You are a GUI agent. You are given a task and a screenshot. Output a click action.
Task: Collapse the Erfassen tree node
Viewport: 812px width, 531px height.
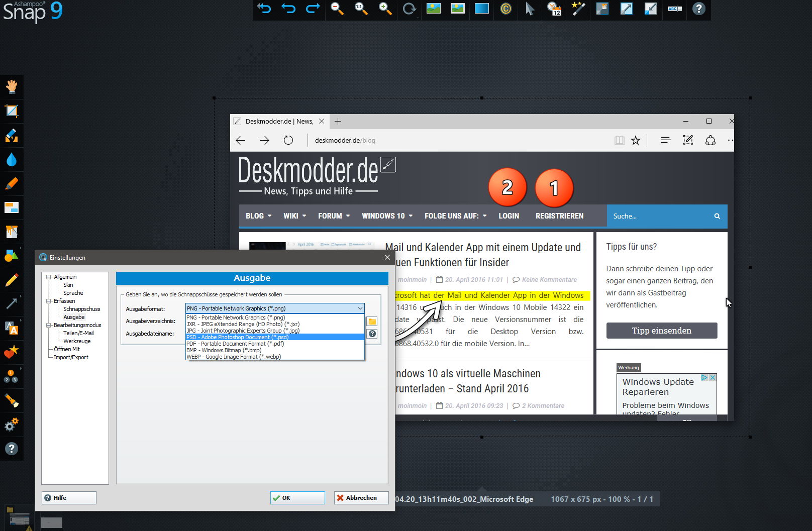(x=49, y=301)
